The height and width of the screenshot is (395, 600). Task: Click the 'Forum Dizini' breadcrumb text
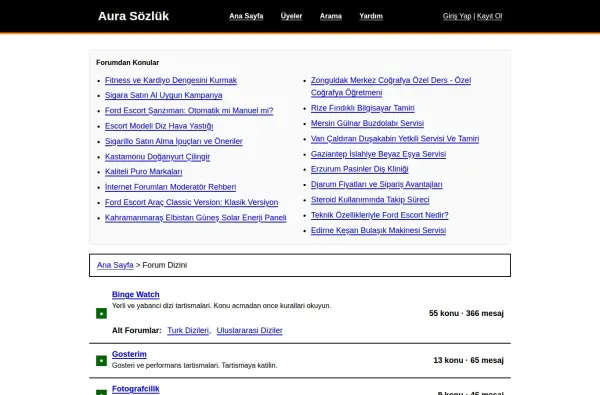click(165, 265)
